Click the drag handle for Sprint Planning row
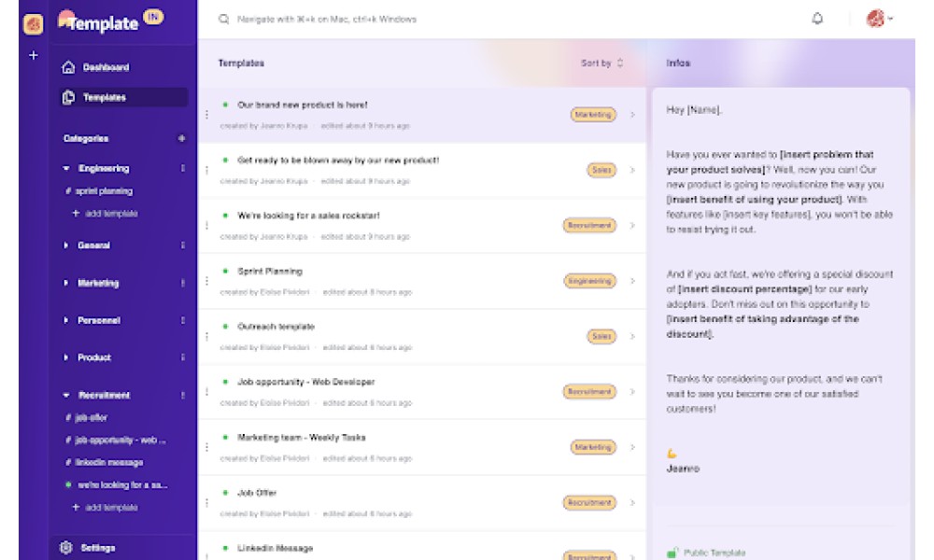Screen dimensions: 934x560 click(x=206, y=281)
